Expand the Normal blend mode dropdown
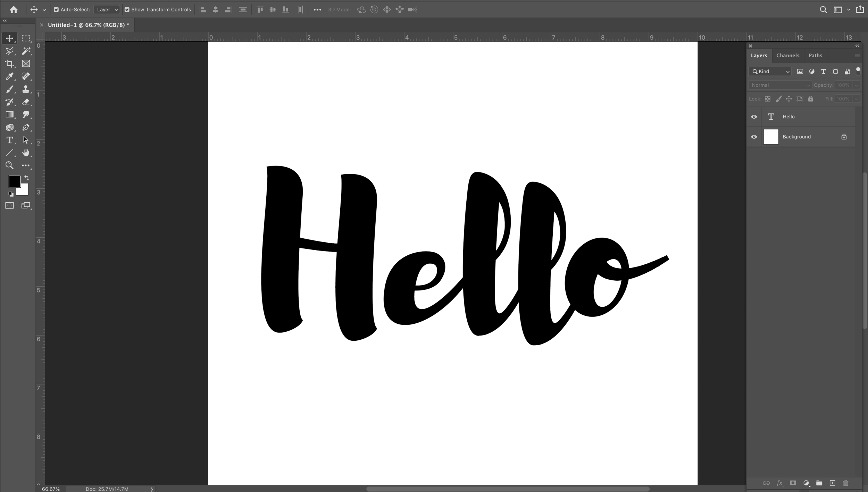The height and width of the screenshot is (492, 868). coord(780,85)
